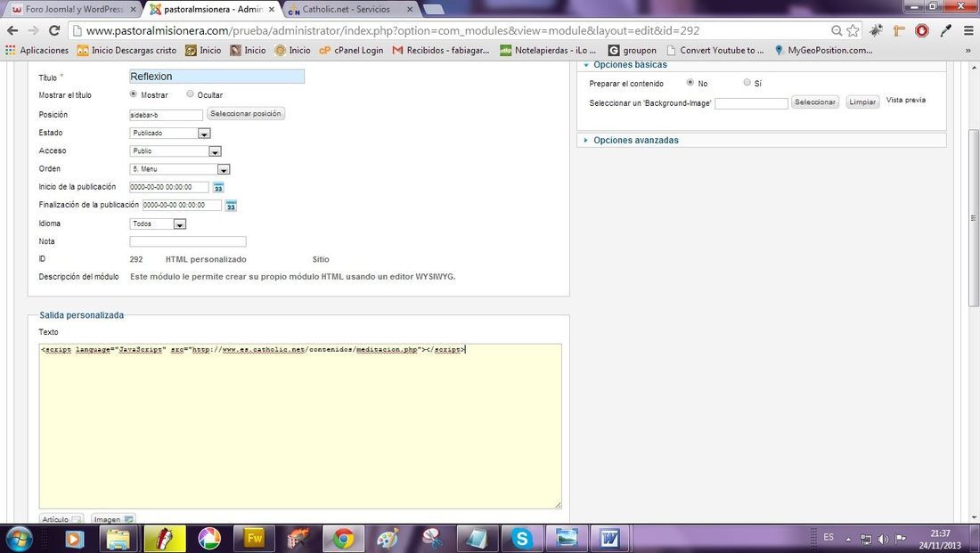Click the Seleccionar posición button
The height and width of the screenshot is (553, 980).
[x=246, y=114]
